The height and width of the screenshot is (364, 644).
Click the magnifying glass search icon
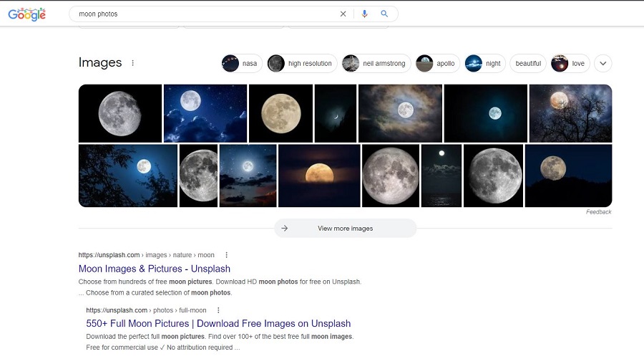(x=384, y=14)
